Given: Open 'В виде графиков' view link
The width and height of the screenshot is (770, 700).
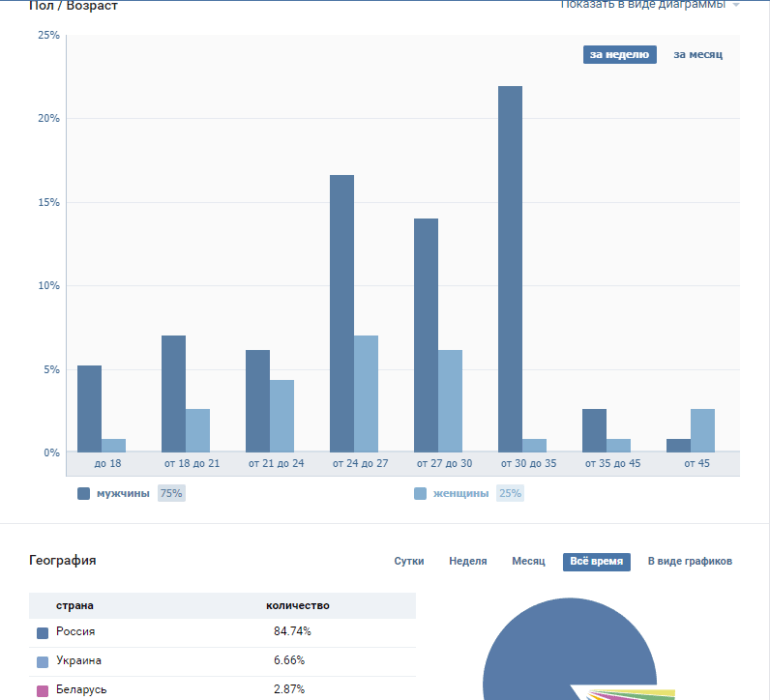Looking at the screenshot, I should pos(690,561).
